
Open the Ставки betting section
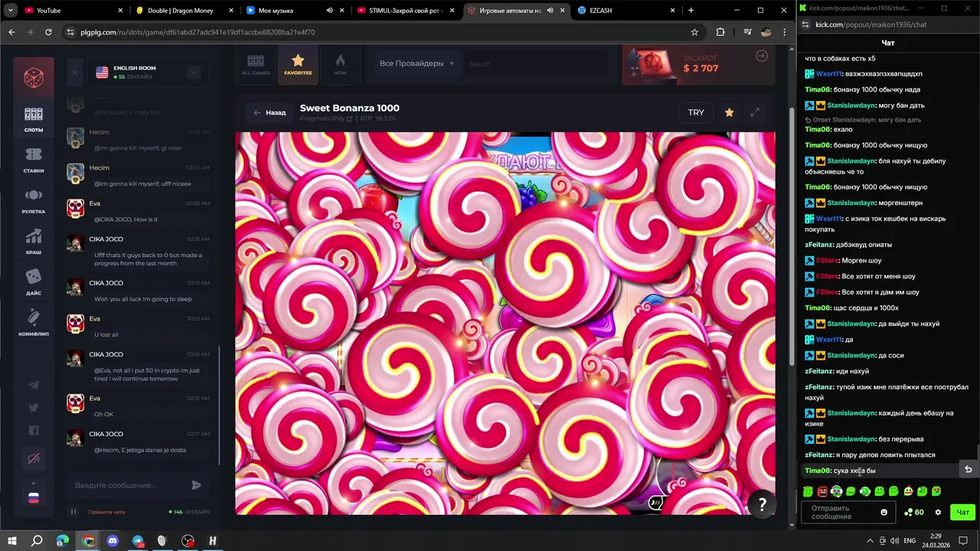34,160
